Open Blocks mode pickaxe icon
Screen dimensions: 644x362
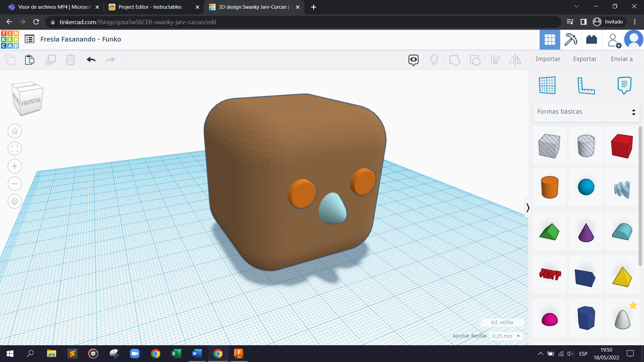click(570, 40)
